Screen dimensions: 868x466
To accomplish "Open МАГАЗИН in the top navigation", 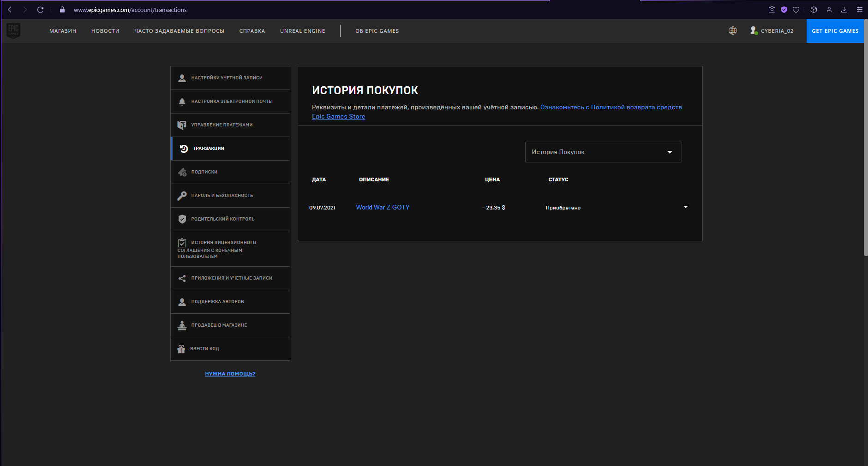I will click(x=63, y=31).
